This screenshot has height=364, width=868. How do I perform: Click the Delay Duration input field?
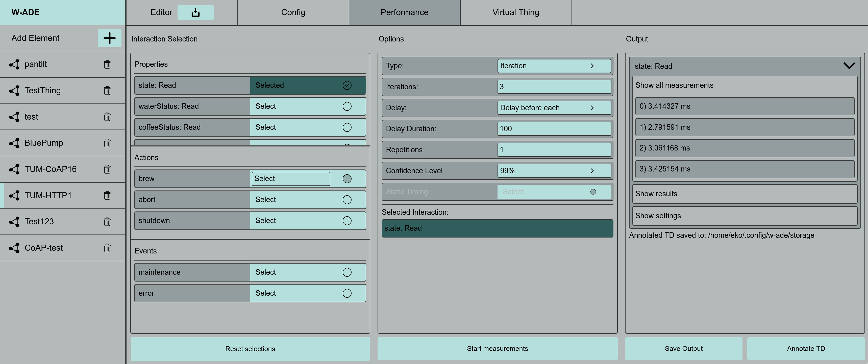554,129
